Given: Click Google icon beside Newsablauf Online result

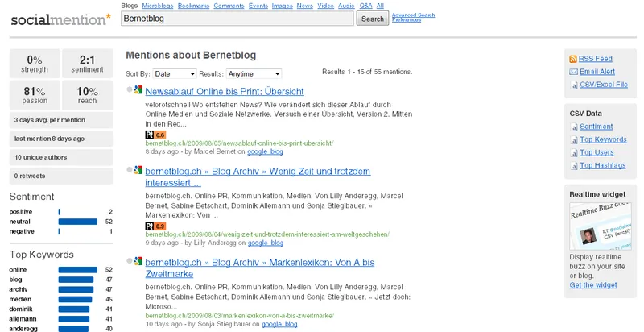Looking at the screenshot, I should coord(138,89).
